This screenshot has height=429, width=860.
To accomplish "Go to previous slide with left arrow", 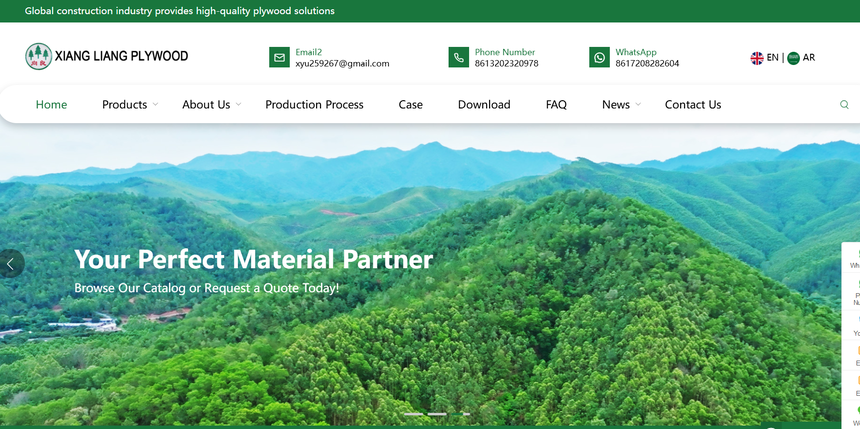I will [11, 264].
